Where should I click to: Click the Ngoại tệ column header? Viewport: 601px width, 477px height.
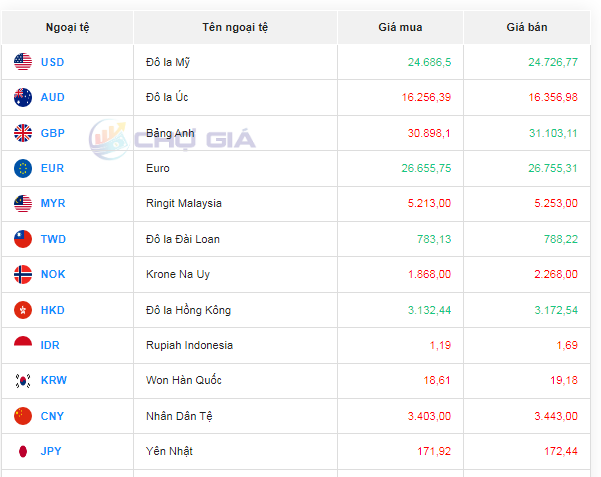point(67,27)
